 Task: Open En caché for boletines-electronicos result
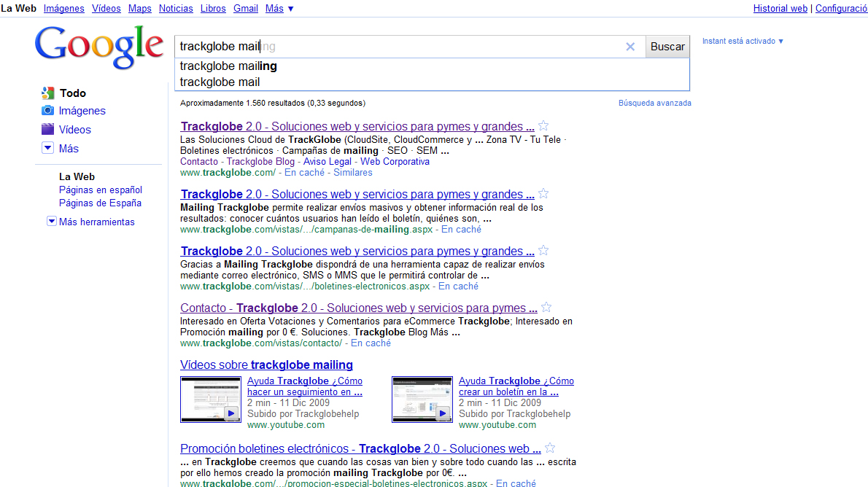[458, 287]
